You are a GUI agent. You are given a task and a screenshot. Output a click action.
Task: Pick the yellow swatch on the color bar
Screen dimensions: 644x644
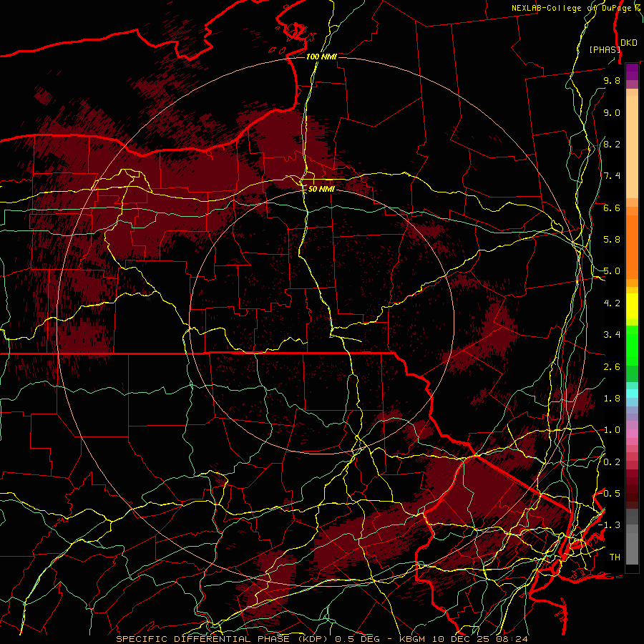[x=632, y=306]
